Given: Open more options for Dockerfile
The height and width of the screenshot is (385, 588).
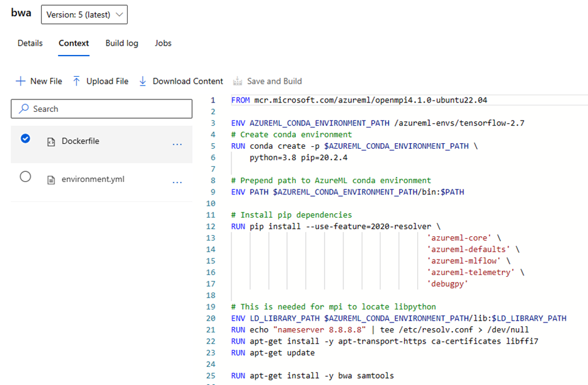Looking at the screenshot, I should pyautogui.click(x=177, y=144).
